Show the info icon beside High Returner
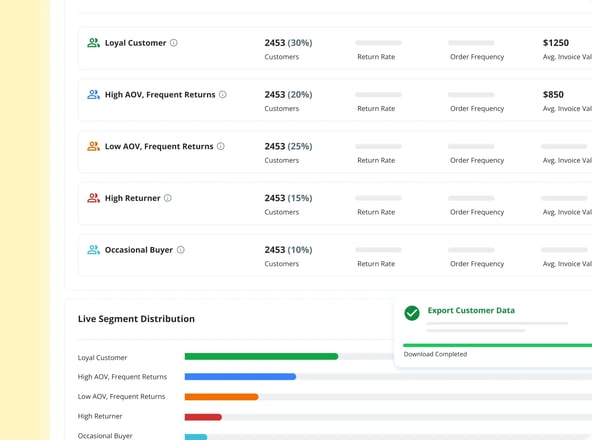This screenshot has height=440, width=592. [x=168, y=198]
